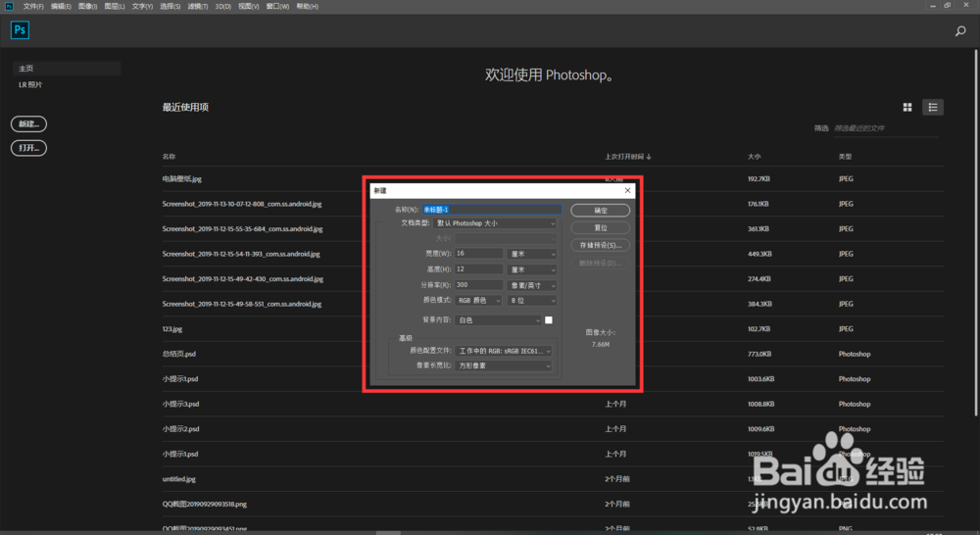The height and width of the screenshot is (535, 980).
Task: Click the 筛选 filter recent files field
Action: tap(885, 128)
